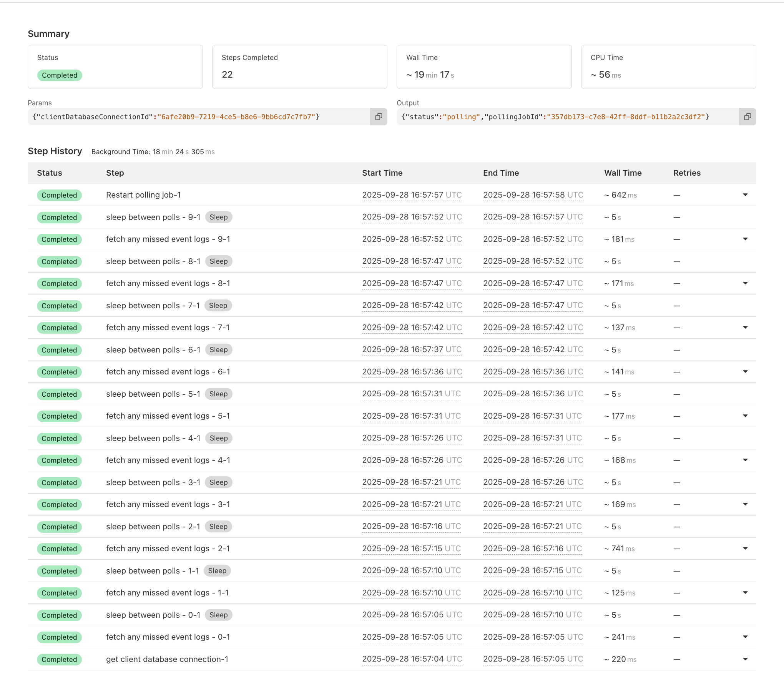Expand fetch any missed event logs 4-1

coord(745,460)
